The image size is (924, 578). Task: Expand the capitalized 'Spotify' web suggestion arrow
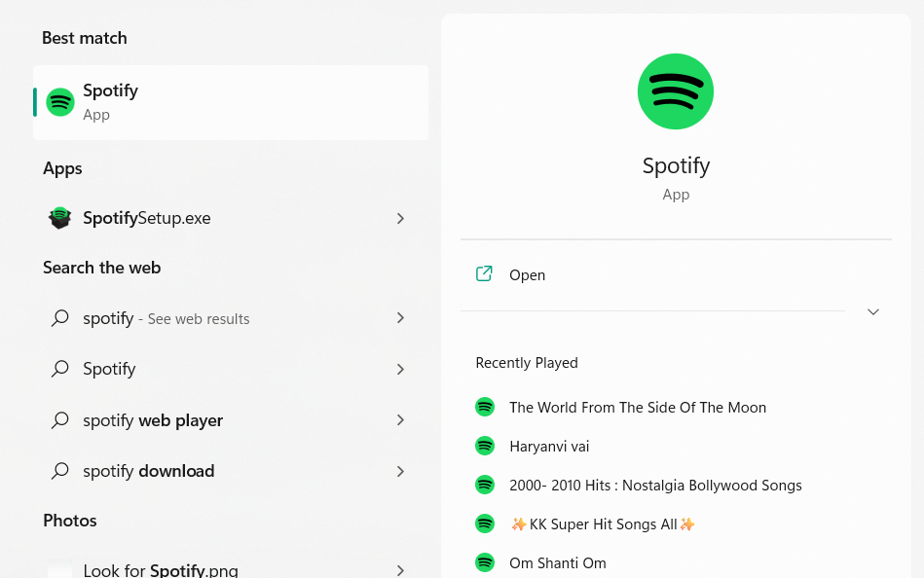(400, 370)
